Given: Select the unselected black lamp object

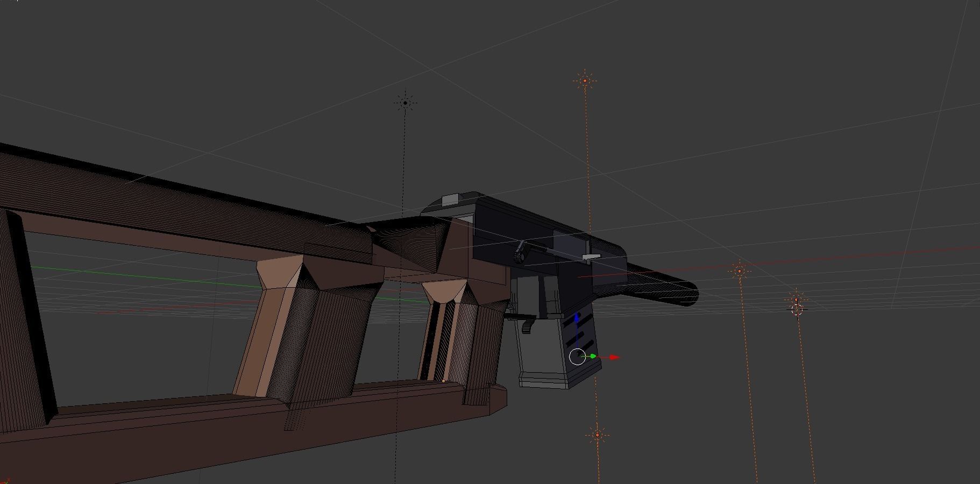Looking at the screenshot, I should pos(406,102).
